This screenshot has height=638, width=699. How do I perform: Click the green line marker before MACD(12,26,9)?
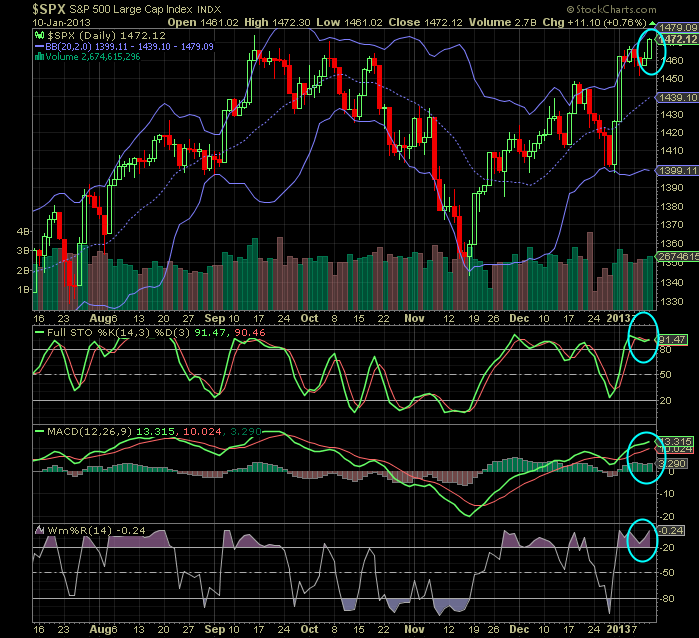(39, 432)
